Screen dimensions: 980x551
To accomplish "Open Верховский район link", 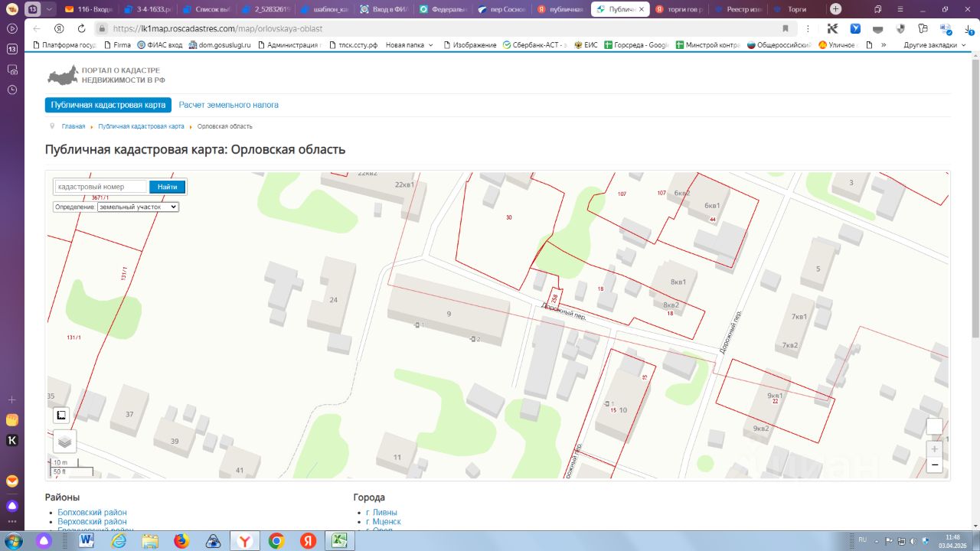I will [92, 522].
